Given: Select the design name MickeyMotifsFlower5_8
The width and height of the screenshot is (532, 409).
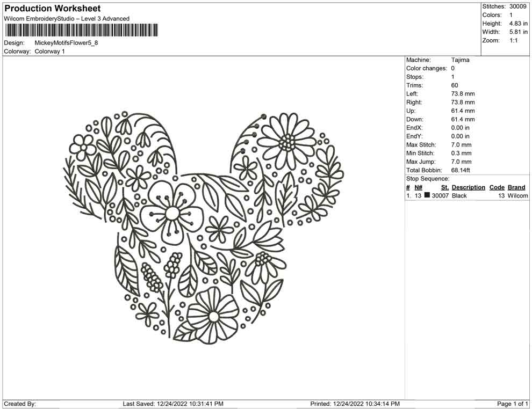Looking at the screenshot, I should [x=66, y=43].
